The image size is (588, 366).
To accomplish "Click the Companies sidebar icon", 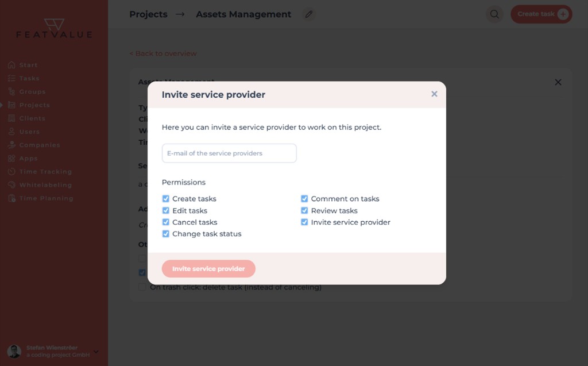I will point(11,145).
